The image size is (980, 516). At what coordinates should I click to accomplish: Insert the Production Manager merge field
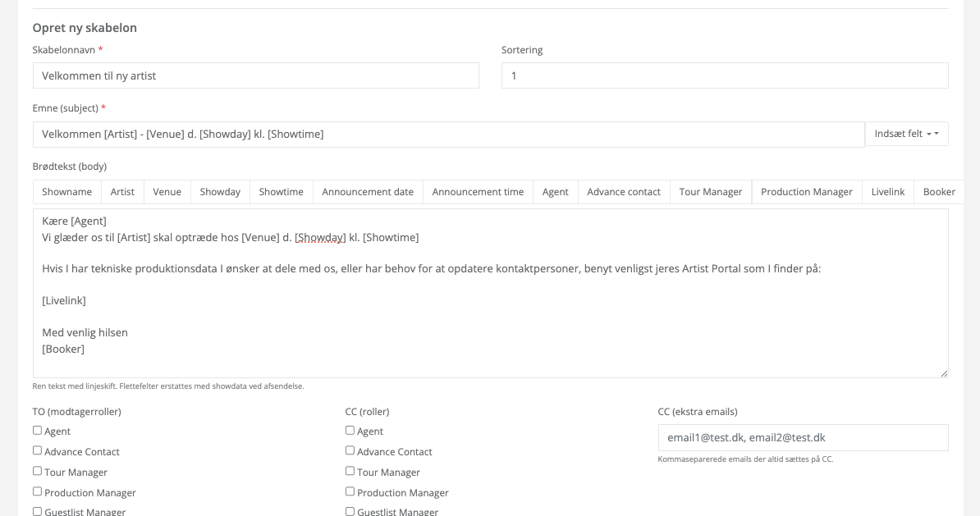[807, 191]
